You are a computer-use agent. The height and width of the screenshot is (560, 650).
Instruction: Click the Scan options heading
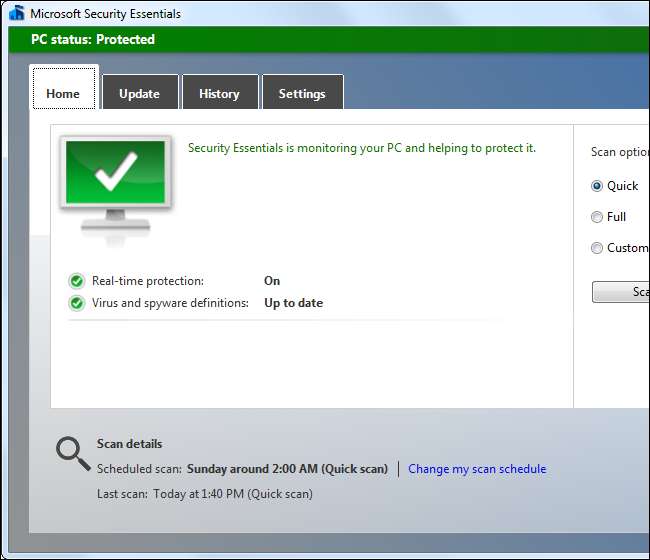coord(620,152)
